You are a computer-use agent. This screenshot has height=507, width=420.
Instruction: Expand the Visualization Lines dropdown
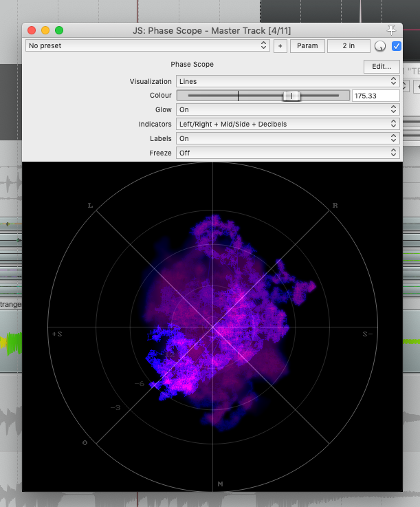pyautogui.click(x=287, y=81)
